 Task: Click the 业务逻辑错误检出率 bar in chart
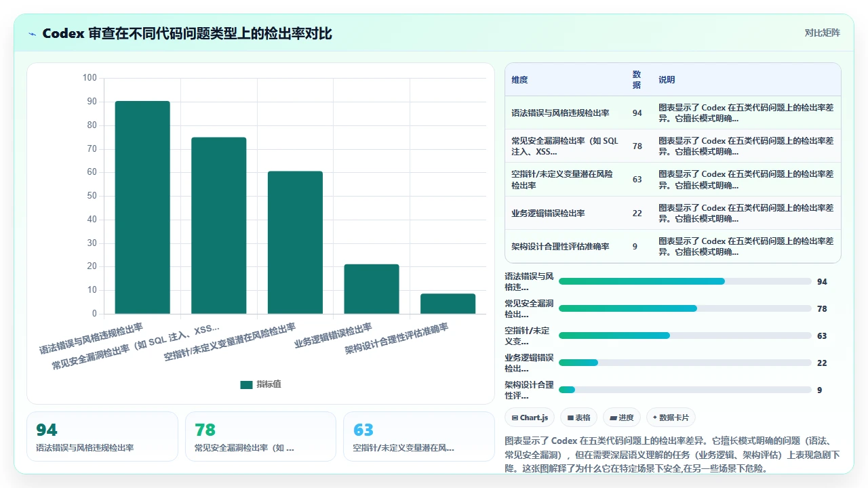point(372,289)
